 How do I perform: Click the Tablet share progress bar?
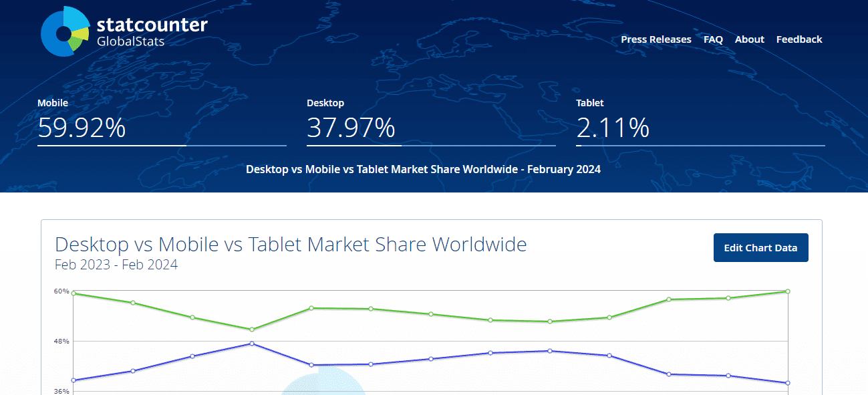700,145
